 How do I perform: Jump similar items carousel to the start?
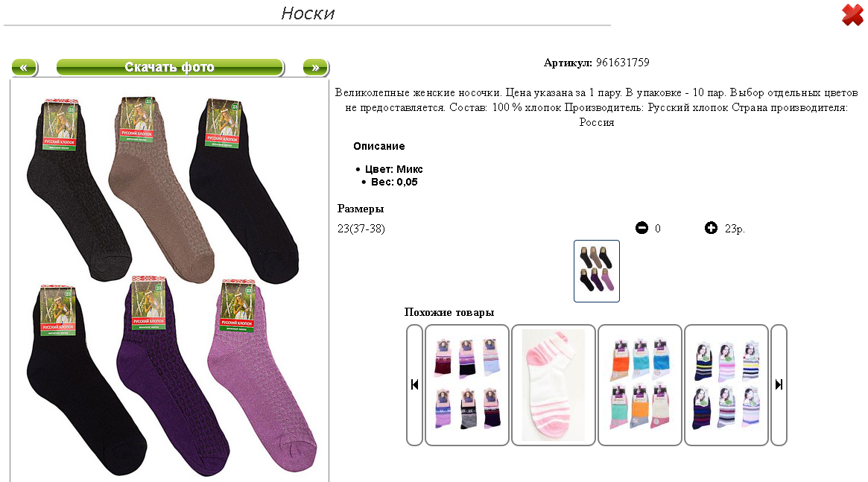(414, 384)
